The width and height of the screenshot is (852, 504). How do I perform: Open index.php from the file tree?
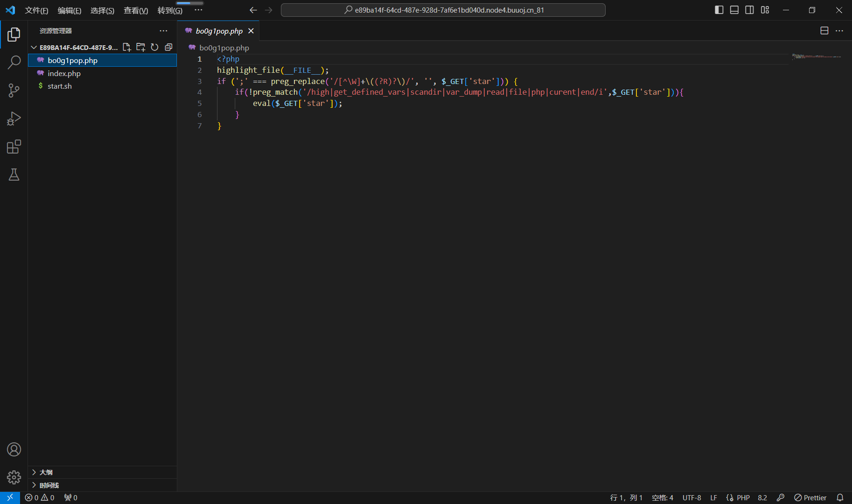(x=64, y=73)
